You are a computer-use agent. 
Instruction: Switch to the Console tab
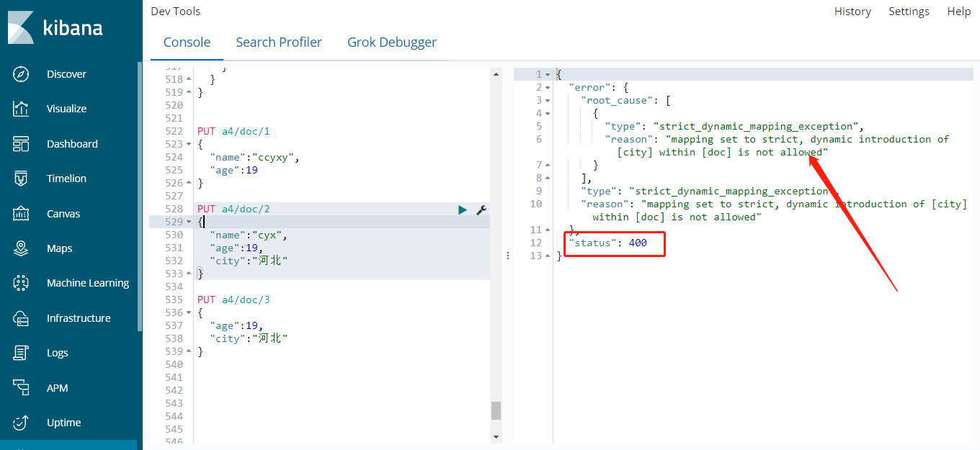pos(187,42)
